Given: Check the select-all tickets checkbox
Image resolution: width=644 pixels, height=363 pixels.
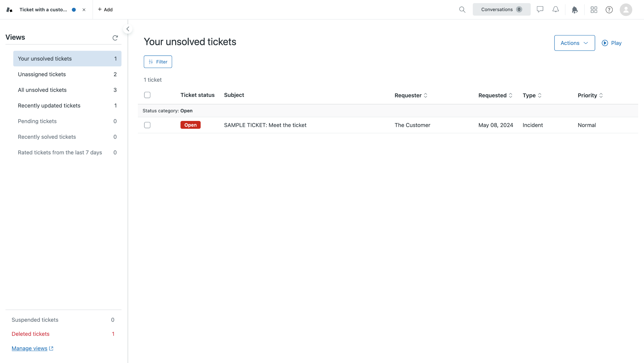Looking at the screenshot, I should (x=147, y=95).
